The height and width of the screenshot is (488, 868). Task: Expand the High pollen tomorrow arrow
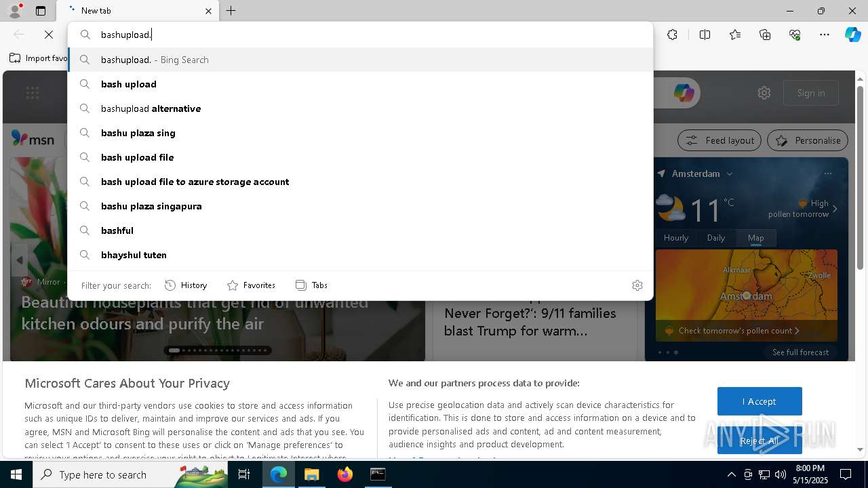[835, 209]
